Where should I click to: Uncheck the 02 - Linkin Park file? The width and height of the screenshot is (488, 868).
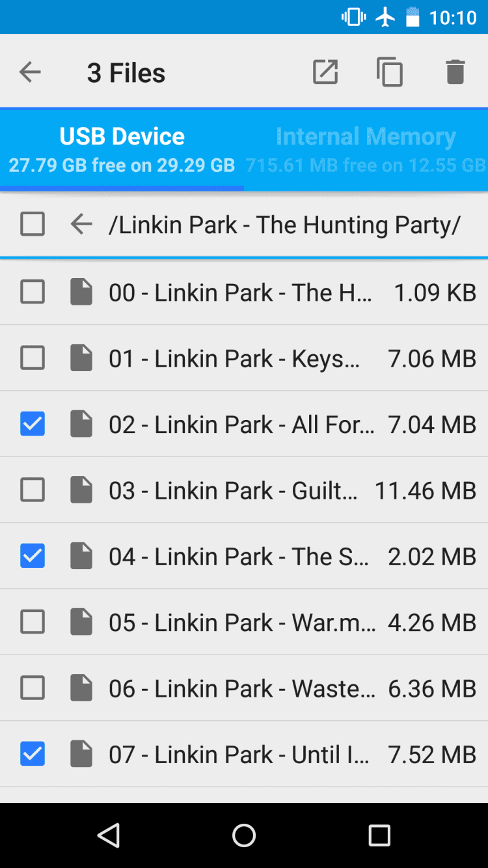pos(33,425)
